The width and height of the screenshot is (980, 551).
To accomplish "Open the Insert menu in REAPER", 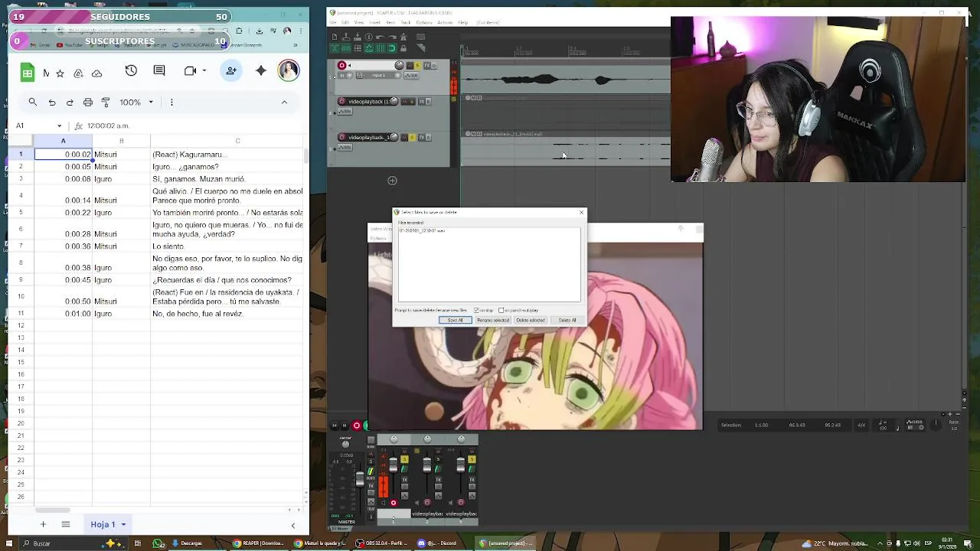I will pyautogui.click(x=375, y=22).
